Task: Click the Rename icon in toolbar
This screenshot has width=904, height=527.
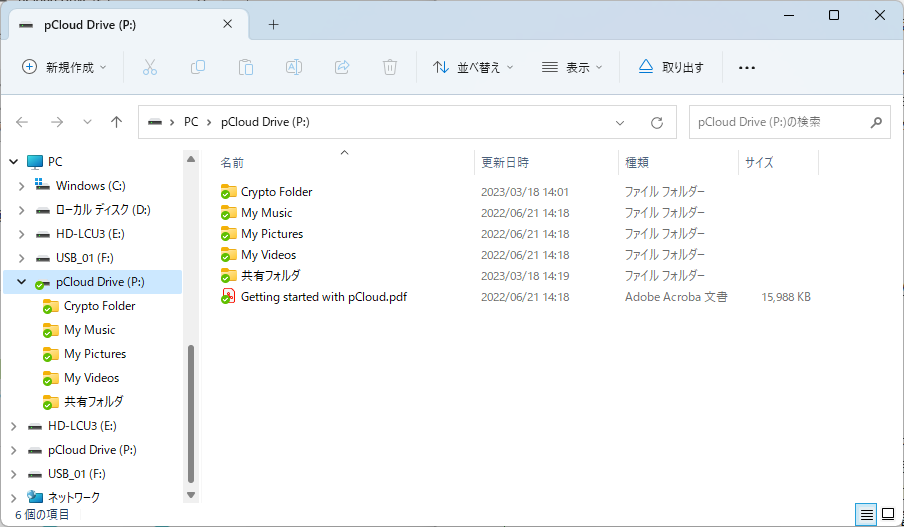Action: point(294,67)
